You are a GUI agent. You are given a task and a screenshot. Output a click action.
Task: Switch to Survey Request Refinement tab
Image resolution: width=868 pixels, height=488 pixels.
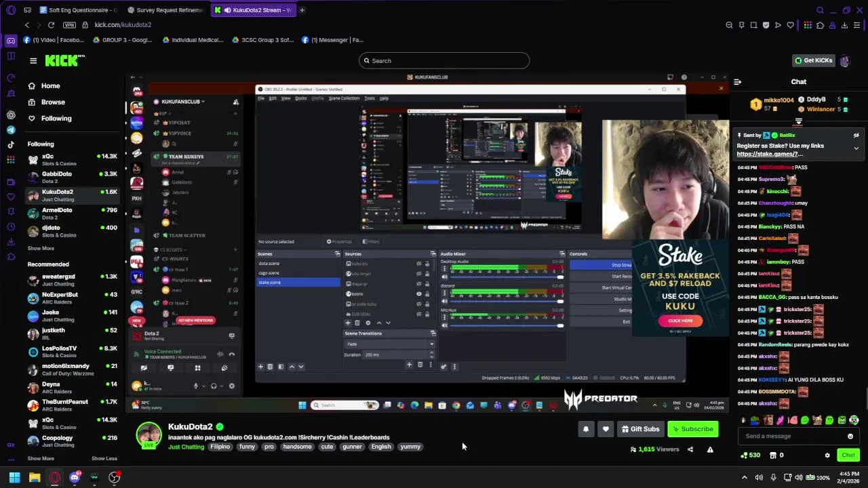165,10
